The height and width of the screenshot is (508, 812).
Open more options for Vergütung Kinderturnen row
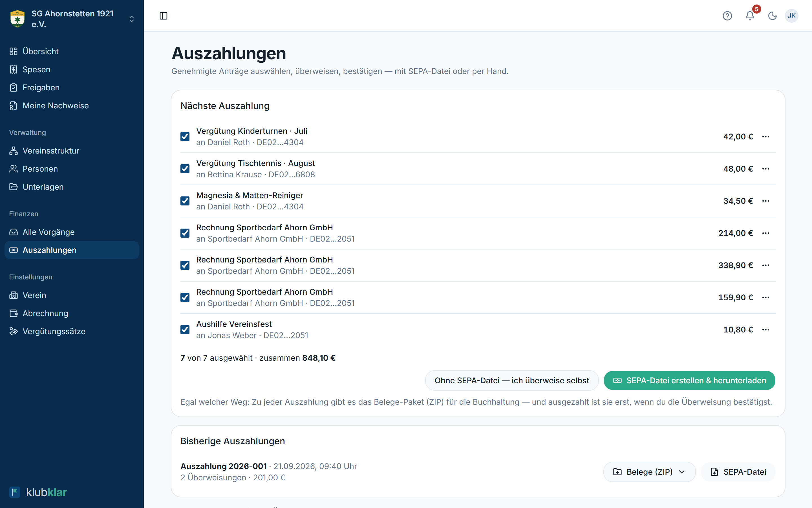point(766,136)
